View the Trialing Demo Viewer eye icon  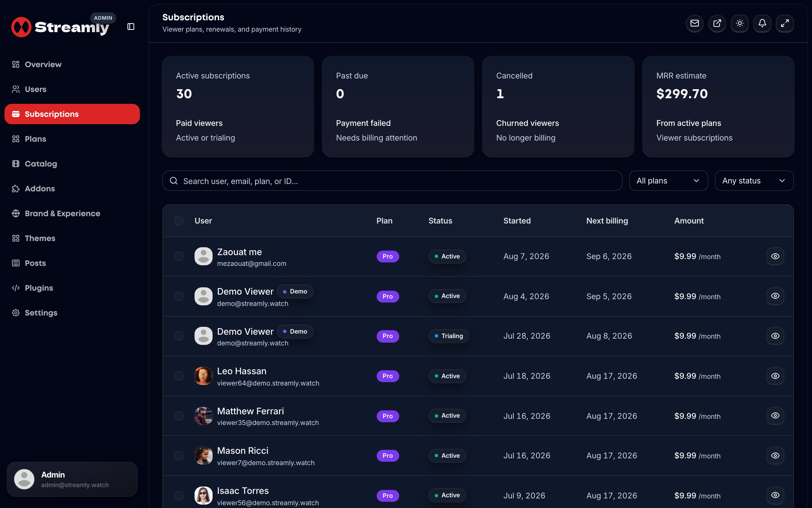point(775,336)
